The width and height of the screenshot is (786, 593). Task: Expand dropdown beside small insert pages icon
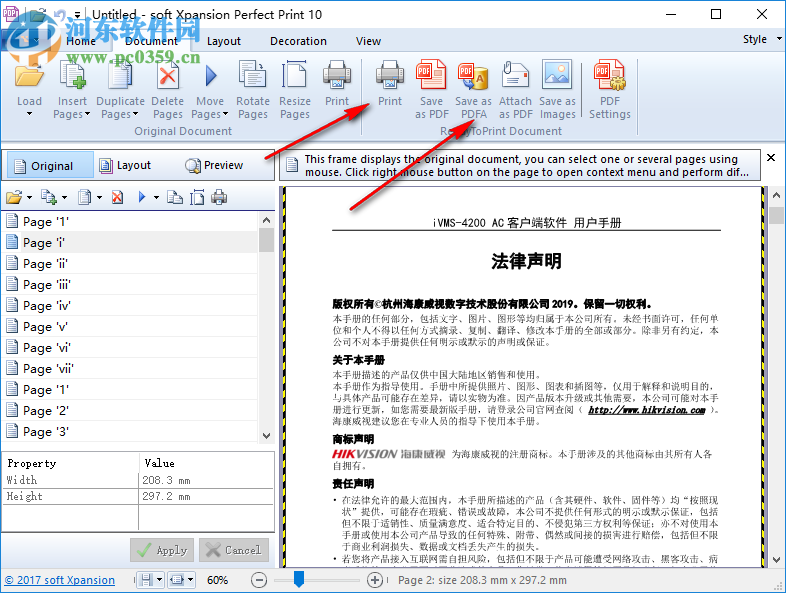tap(64, 198)
